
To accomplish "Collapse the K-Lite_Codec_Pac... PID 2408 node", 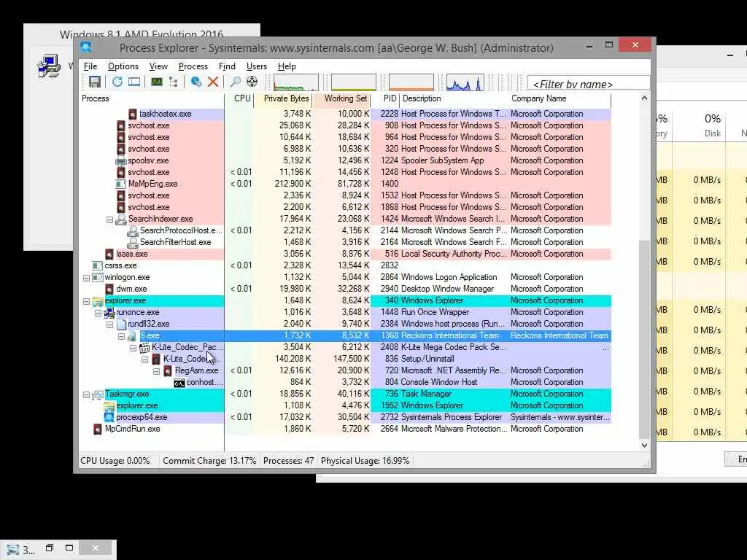I will click(133, 348).
